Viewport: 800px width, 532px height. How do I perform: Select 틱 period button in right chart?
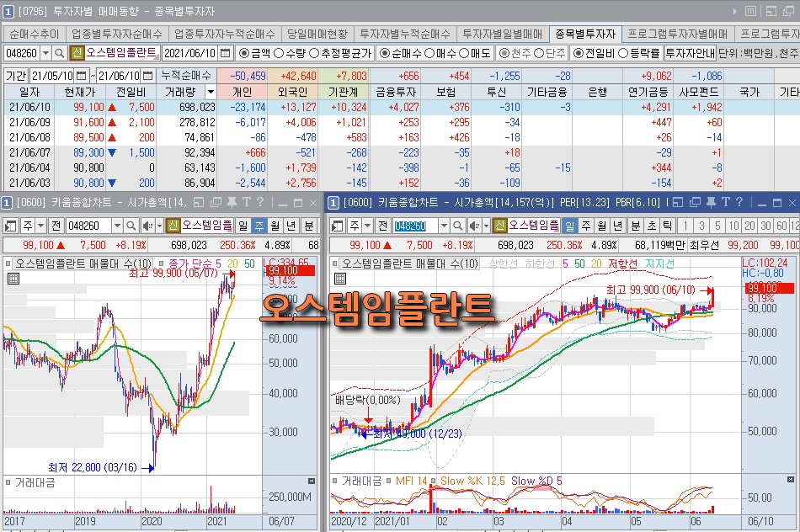(667, 226)
